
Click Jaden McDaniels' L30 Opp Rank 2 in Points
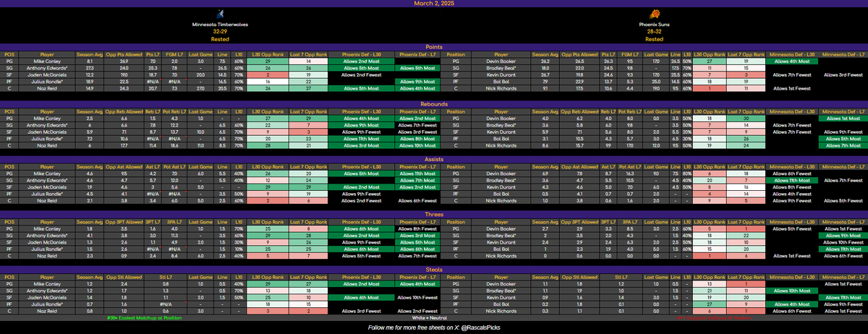[268, 75]
